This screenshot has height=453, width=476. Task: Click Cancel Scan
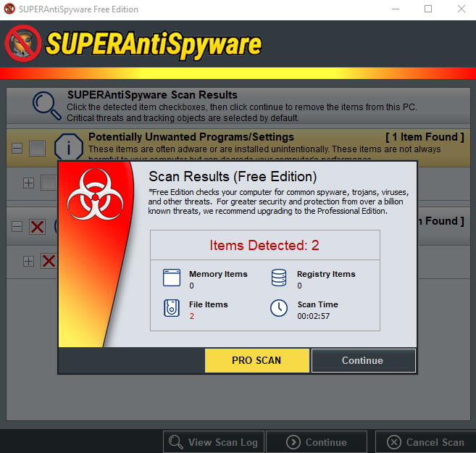(x=425, y=442)
